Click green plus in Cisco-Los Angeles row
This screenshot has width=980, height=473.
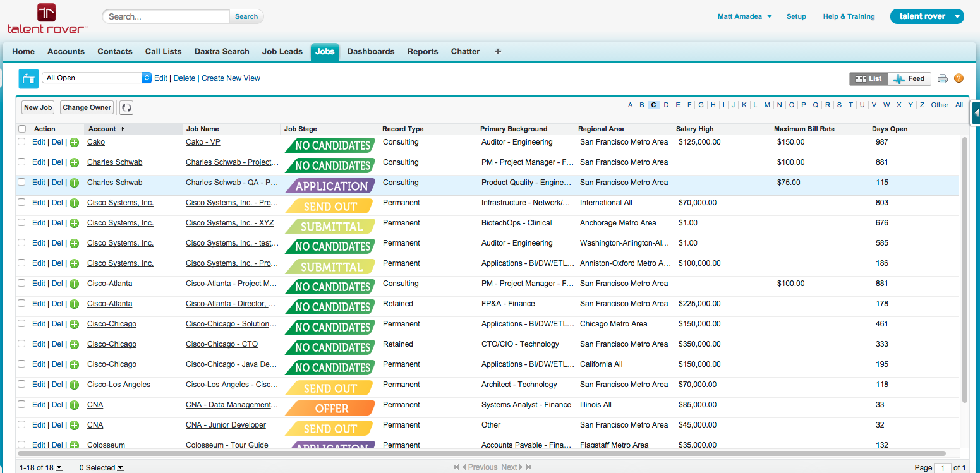point(74,385)
